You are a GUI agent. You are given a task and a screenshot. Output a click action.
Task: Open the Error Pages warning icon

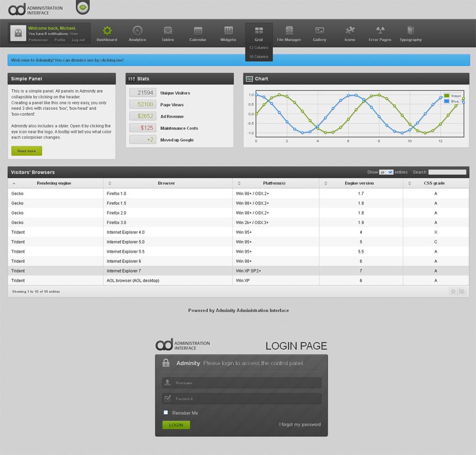(380, 31)
